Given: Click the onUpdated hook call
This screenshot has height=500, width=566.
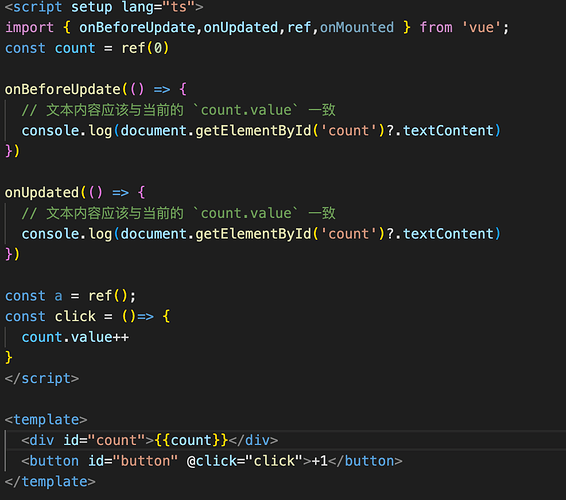Looking at the screenshot, I should click(x=42, y=192).
